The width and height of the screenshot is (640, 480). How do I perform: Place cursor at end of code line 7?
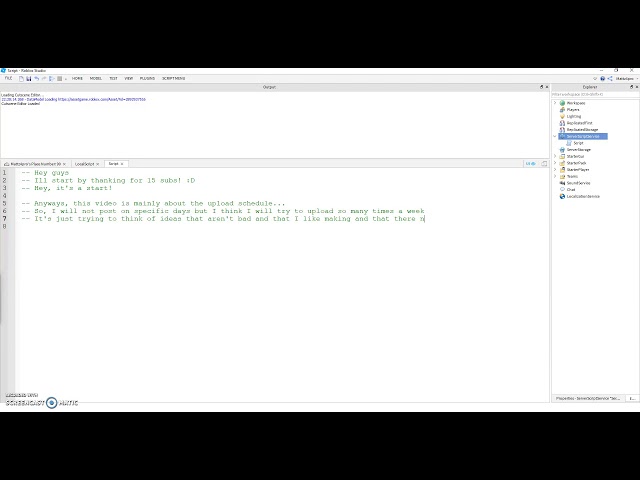(425, 219)
